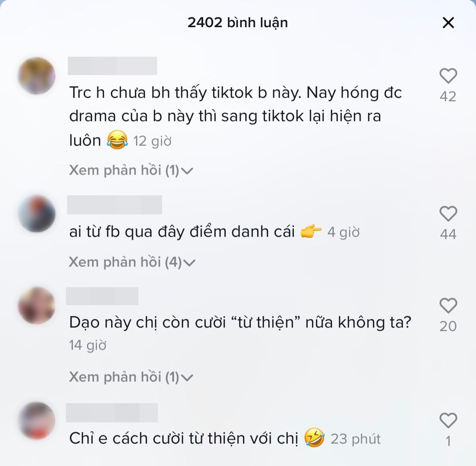Like the 23 phút comment
Viewport: 476px width, 466px height.
[x=448, y=420]
